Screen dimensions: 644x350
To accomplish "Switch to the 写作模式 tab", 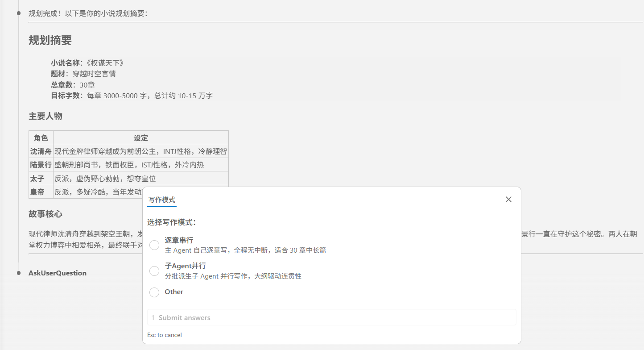I will (x=162, y=200).
